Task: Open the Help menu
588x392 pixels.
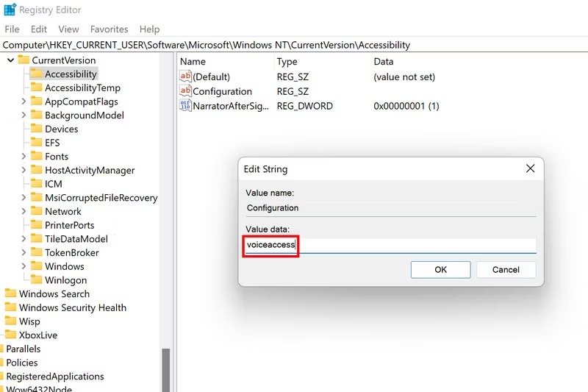Action: tap(150, 29)
